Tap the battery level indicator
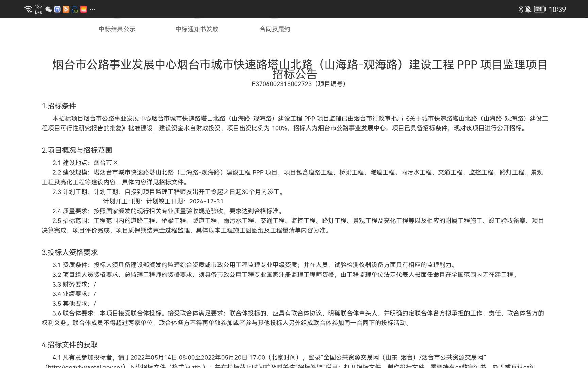Image resolution: width=588 pixels, height=368 pixels. pos(540,9)
